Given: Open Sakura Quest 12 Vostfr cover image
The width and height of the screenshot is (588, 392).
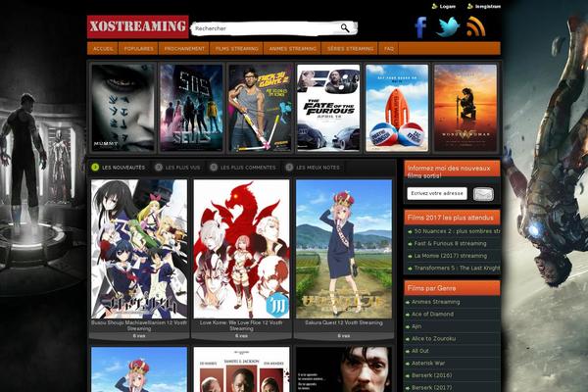Looking at the screenshot, I should pyautogui.click(x=344, y=249).
